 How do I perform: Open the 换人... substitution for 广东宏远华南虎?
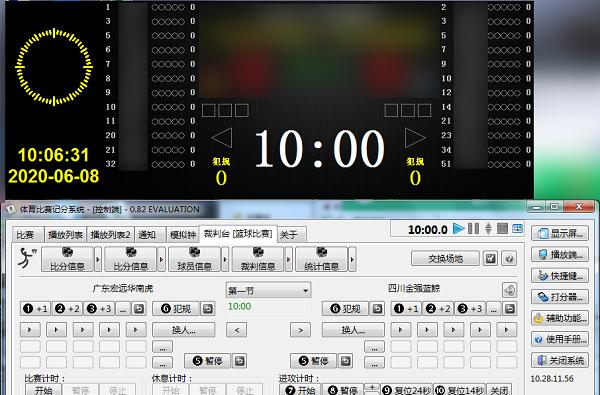pyautogui.click(x=184, y=330)
